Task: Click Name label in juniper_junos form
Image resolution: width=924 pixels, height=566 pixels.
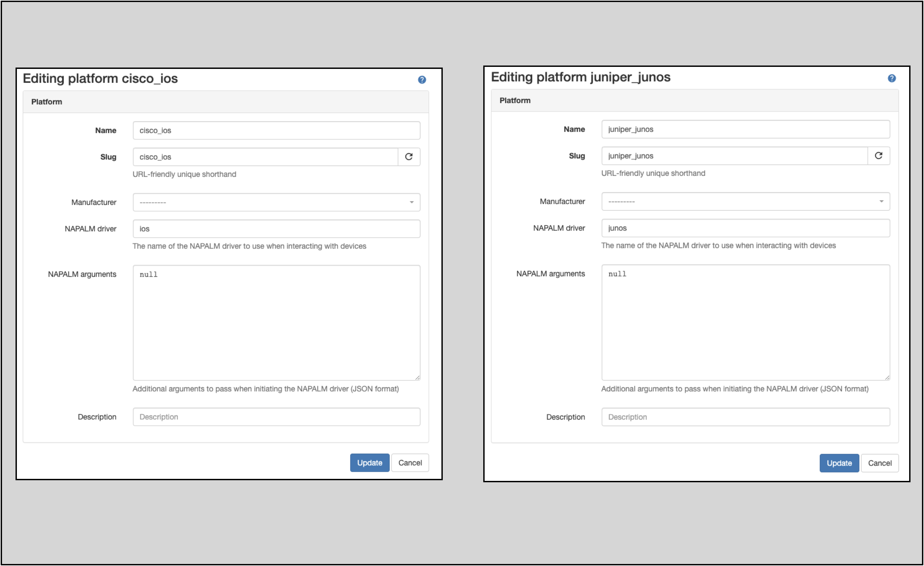Action: pyautogui.click(x=574, y=129)
